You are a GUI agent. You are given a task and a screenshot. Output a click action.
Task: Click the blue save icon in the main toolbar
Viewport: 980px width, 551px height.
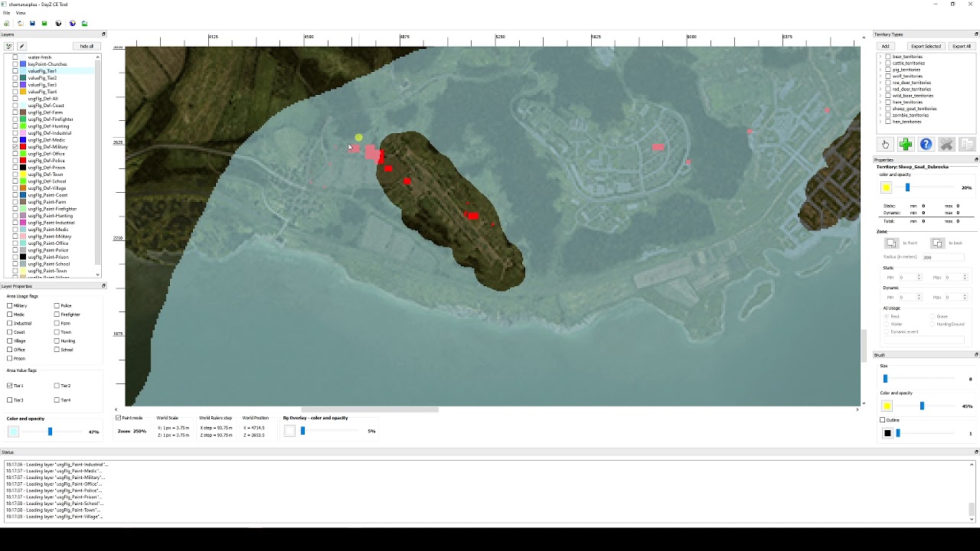(x=32, y=24)
